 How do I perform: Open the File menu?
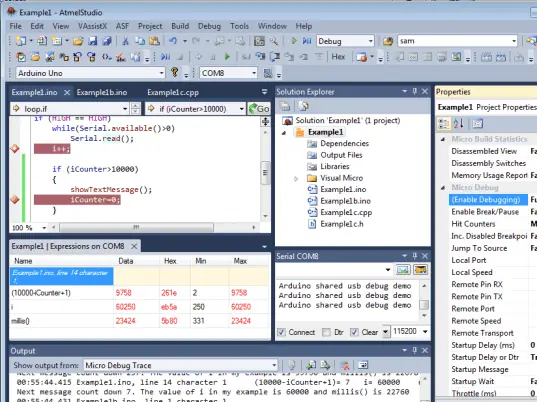15,26
